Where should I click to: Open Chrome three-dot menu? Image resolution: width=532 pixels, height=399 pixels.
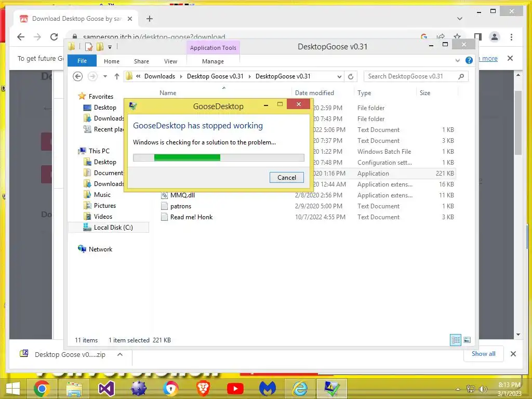coord(511,37)
